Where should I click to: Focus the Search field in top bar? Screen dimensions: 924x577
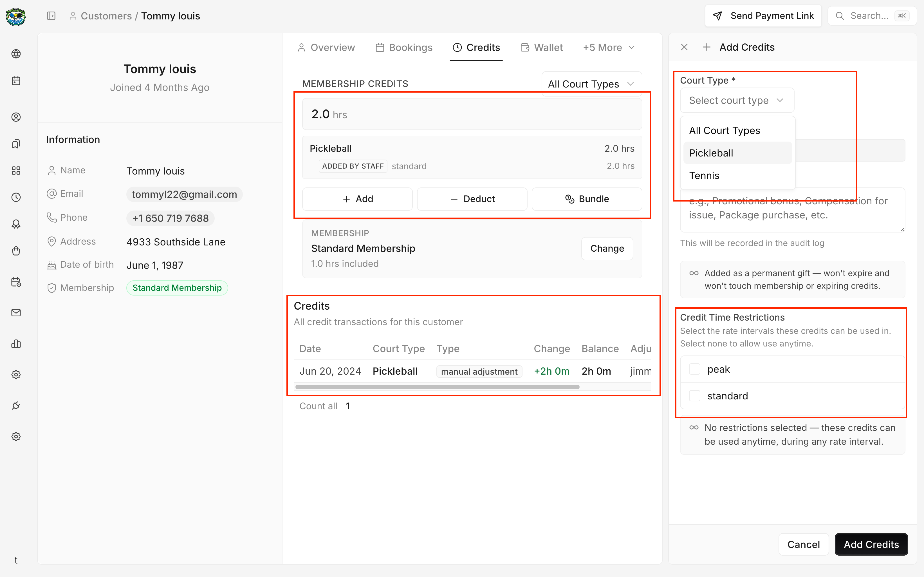pyautogui.click(x=872, y=16)
